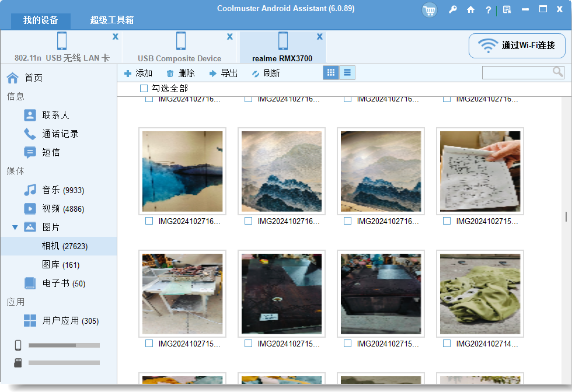Click the 通过Wi-Fi连接 button

(x=517, y=45)
